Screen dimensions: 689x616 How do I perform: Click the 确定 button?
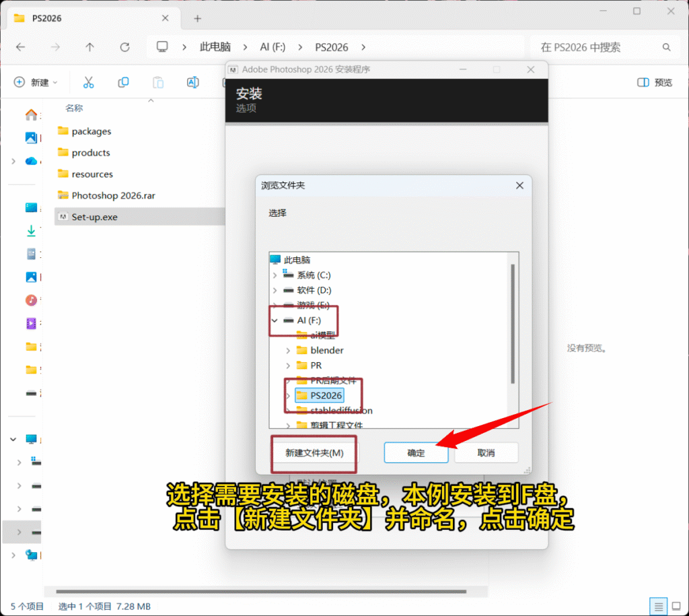416,453
